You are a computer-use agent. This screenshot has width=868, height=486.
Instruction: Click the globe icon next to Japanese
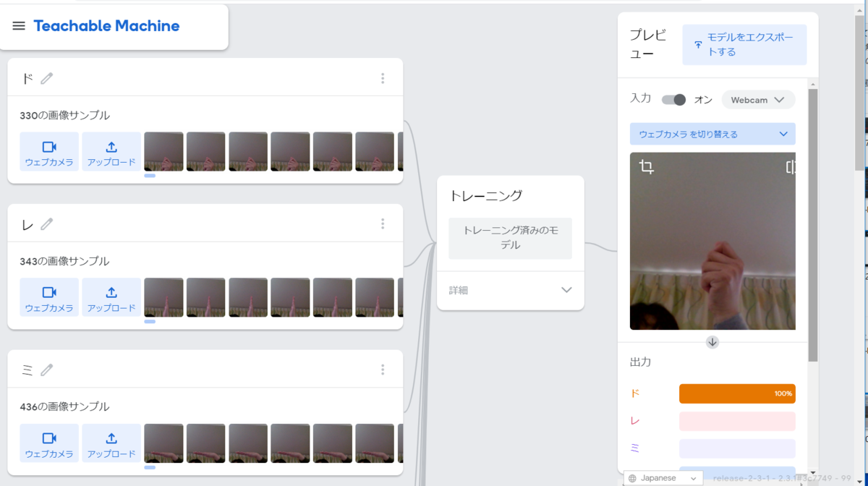tap(631, 477)
